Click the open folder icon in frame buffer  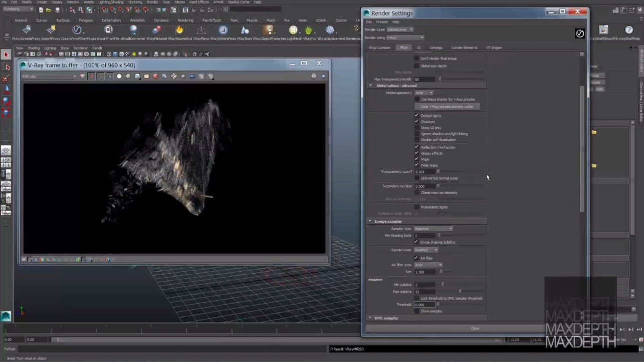tap(146, 76)
